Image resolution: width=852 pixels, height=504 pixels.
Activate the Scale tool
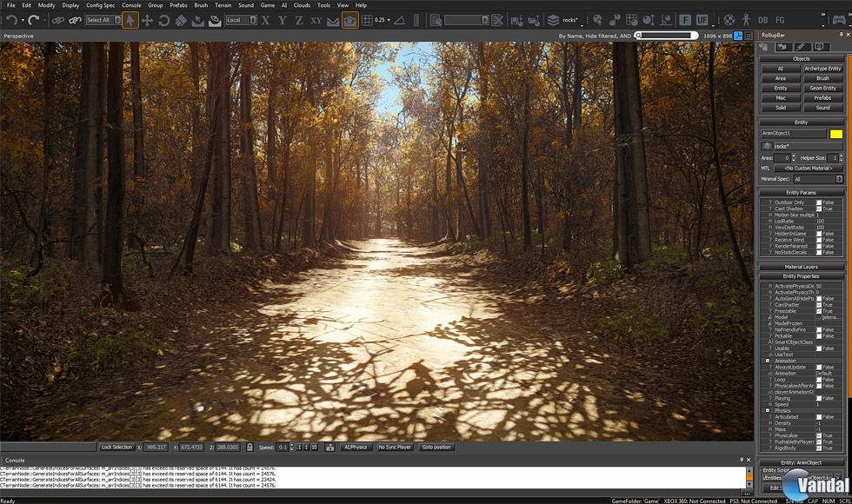[181, 21]
